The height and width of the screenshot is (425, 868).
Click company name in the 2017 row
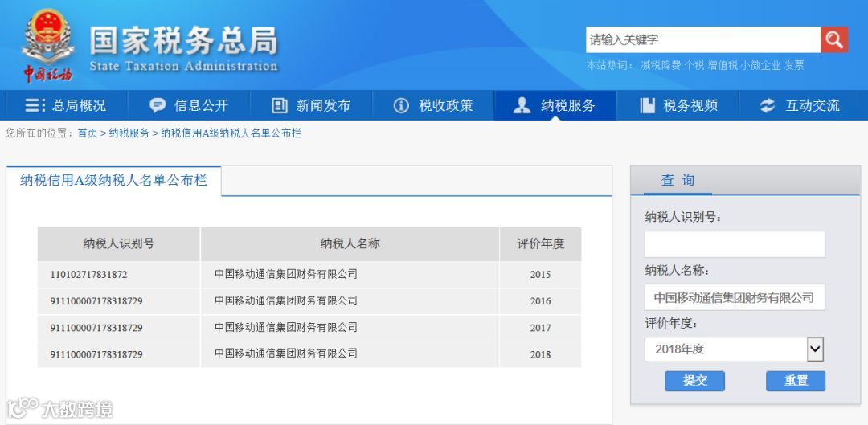[x=286, y=327]
